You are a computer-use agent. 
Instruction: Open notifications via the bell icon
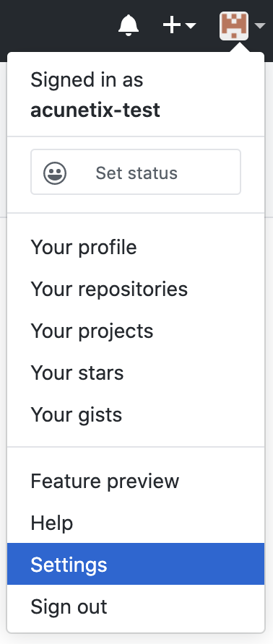[x=129, y=25]
